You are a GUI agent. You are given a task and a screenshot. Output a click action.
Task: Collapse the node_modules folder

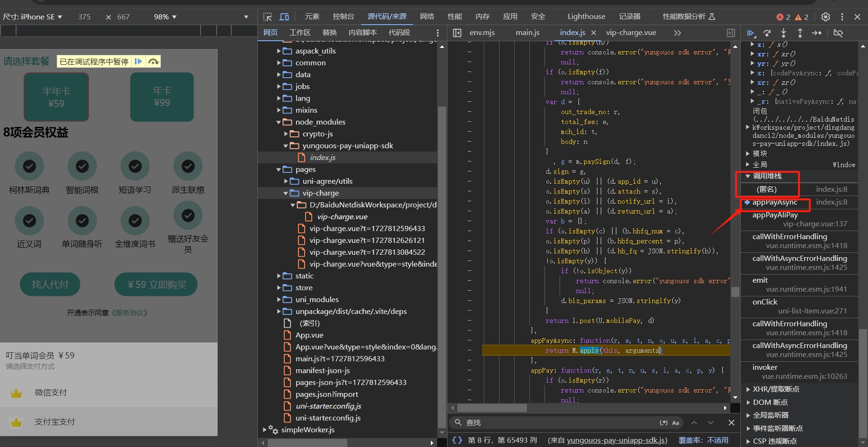pos(279,122)
